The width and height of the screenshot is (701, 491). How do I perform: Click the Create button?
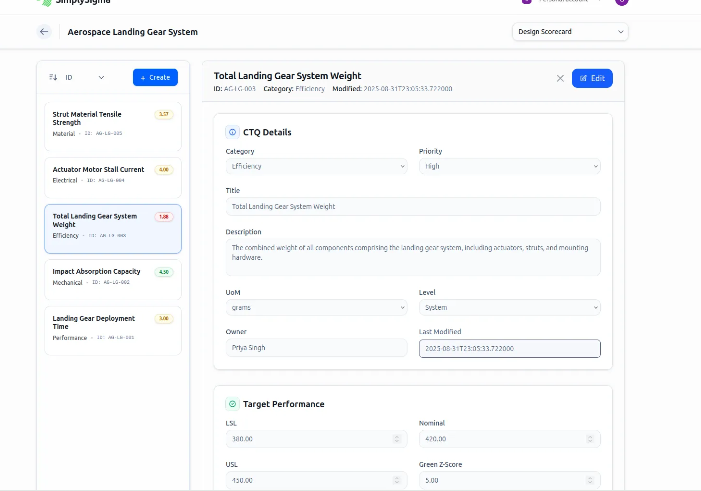[155, 77]
